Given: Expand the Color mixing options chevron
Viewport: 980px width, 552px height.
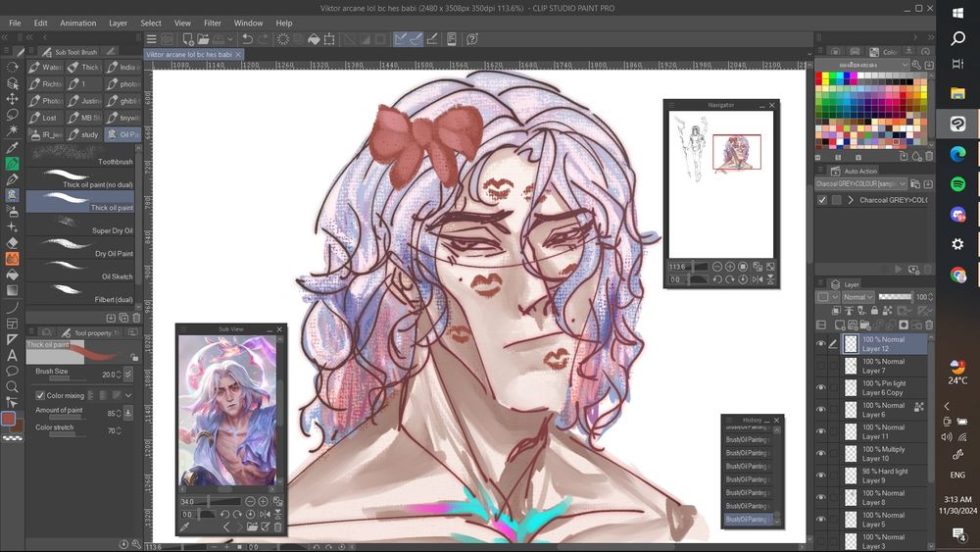Looking at the screenshot, I should [128, 396].
